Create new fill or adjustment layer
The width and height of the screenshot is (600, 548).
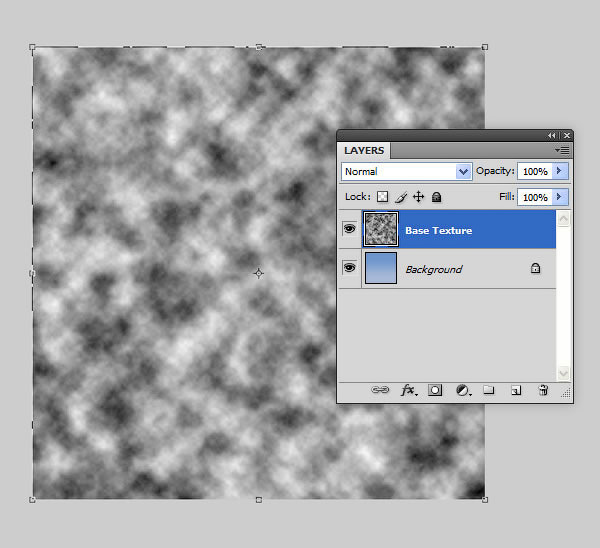point(463,390)
